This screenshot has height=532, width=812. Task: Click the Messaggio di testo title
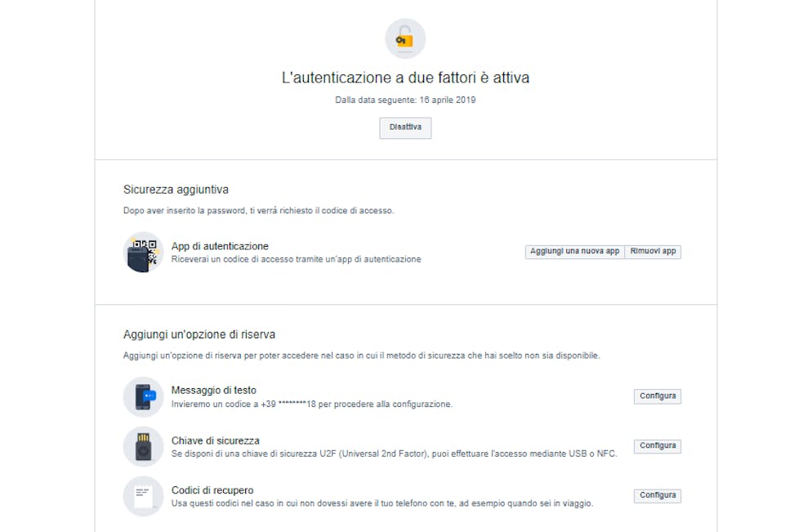214,391
